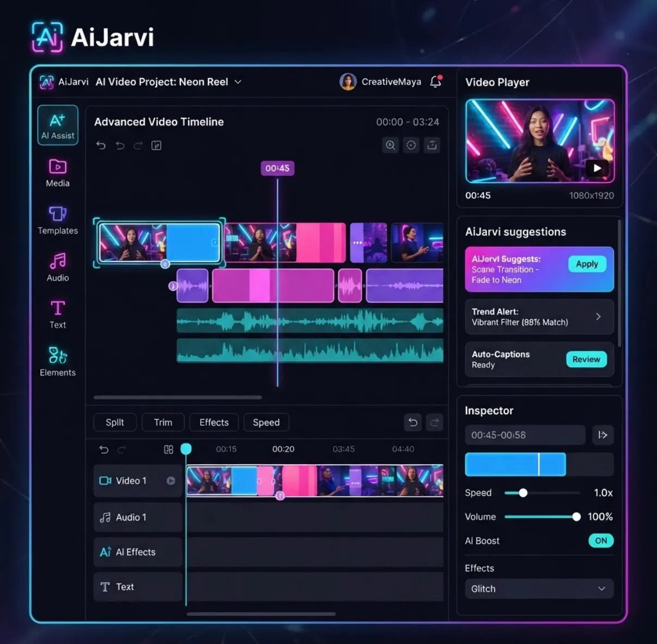Click the skip-to-end icon beside 00:45-00:58

(x=603, y=435)
